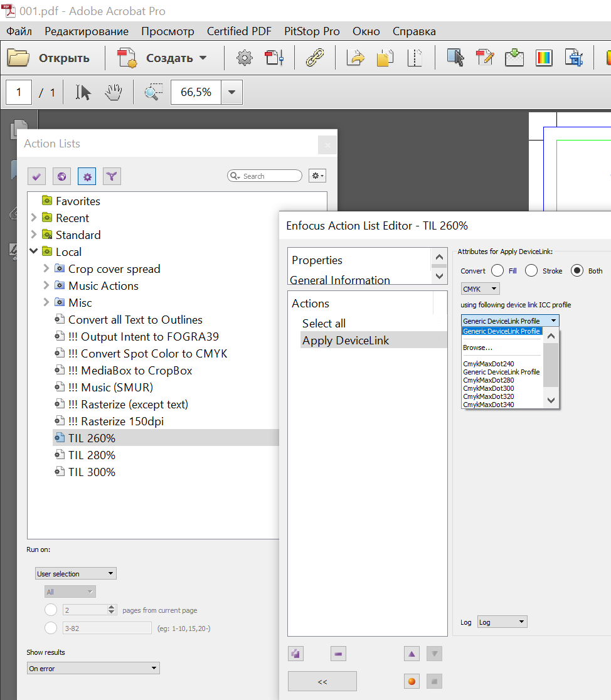
Task: Open the Action Lists gear tab
Action: coord(87,177)
